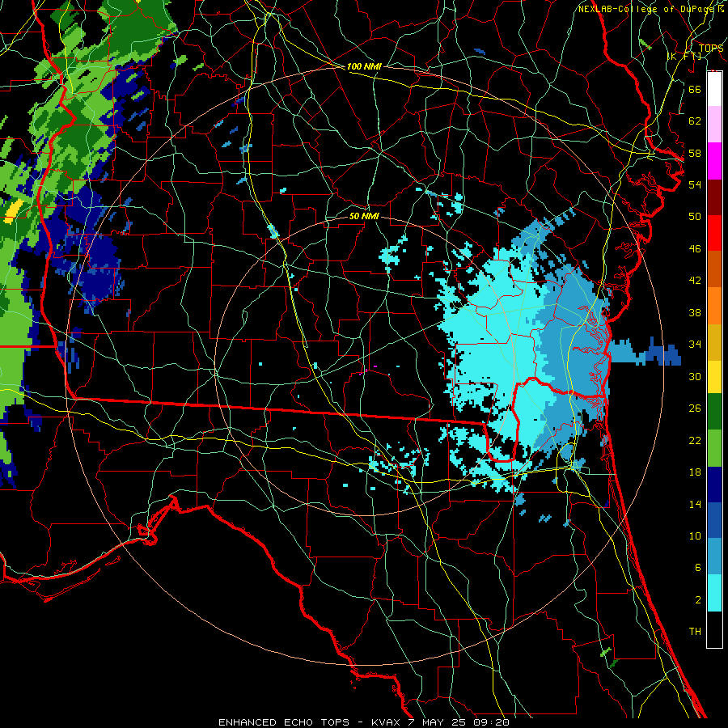Click the legend value "18"
This screenshot has width=728, height=728.
(x=695, y=472)
